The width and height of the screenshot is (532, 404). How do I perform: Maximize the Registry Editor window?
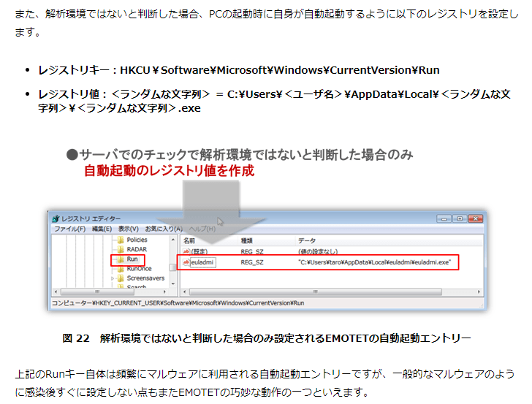pyautogui.click(x=459, y=218)
